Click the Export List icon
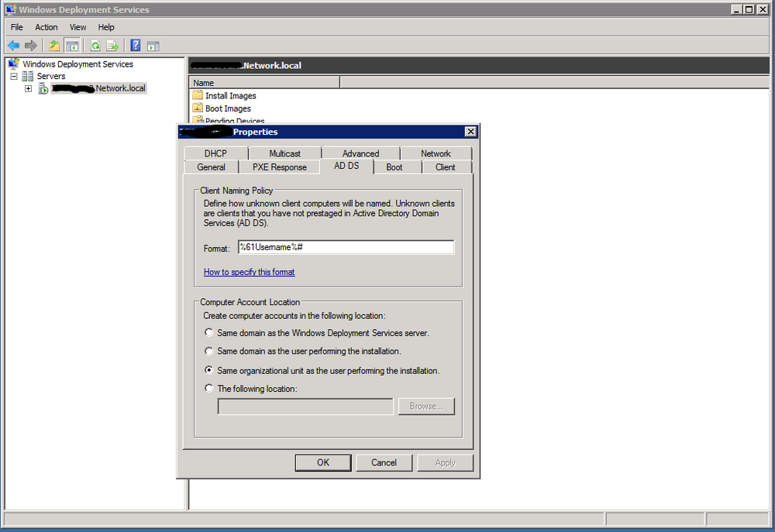The width and height of the screenshot is (775, 532). pos(112,46)
